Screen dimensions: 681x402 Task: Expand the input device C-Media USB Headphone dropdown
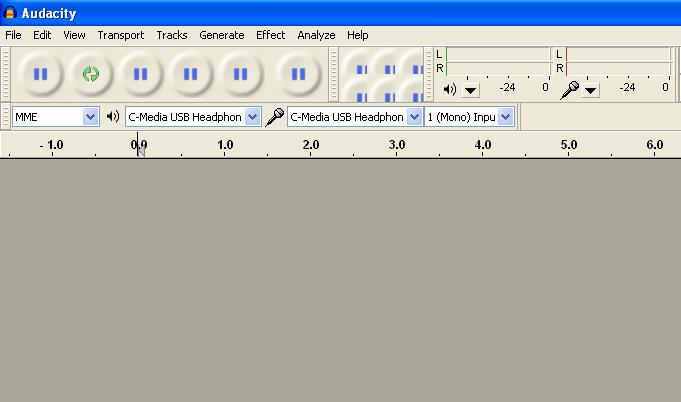pos(414,117)
